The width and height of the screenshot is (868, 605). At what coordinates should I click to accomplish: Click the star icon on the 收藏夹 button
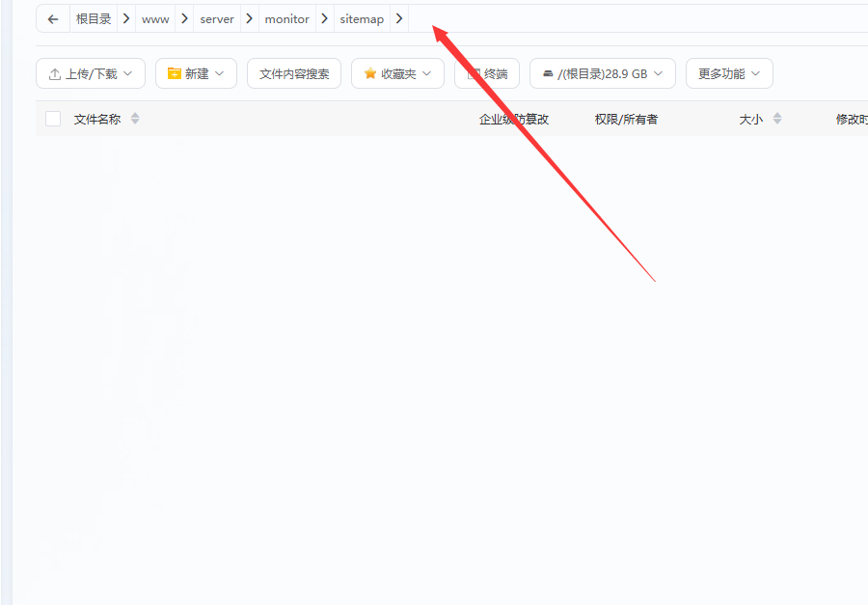pyautogui.click(x=369, y=72)
